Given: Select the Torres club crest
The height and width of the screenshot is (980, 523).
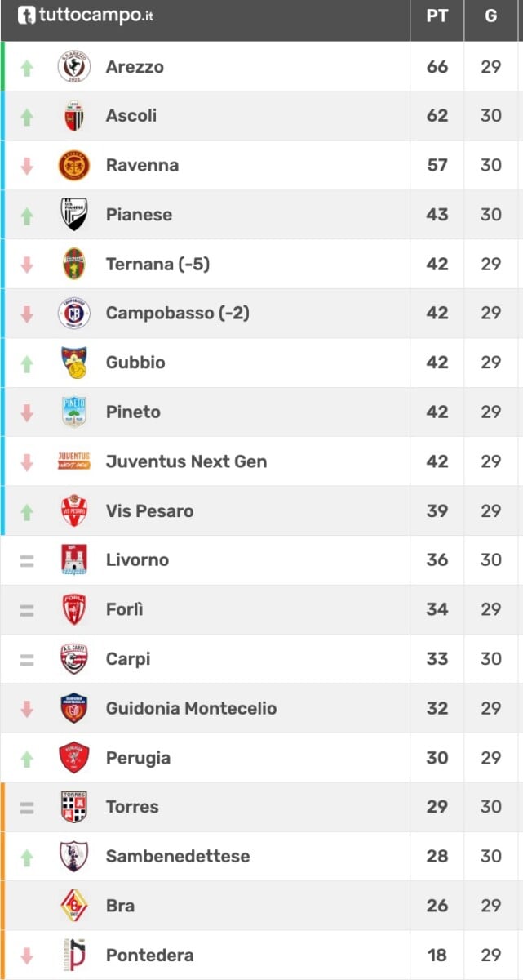Looking at the screenshot, I should 74,807.
